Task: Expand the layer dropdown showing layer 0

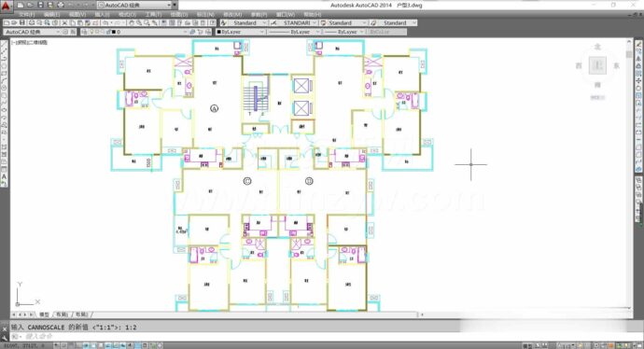Action: pyautogui.click(x=134, y=32)
